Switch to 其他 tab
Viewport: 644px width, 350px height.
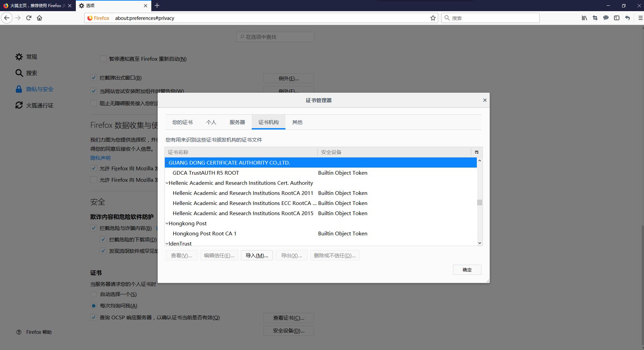(297, 122)
